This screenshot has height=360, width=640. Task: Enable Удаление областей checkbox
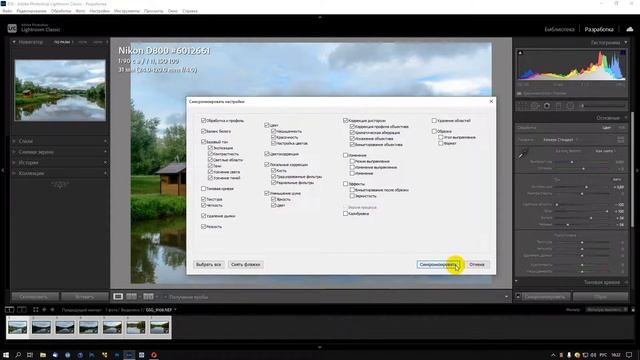(x=434, y=120)
